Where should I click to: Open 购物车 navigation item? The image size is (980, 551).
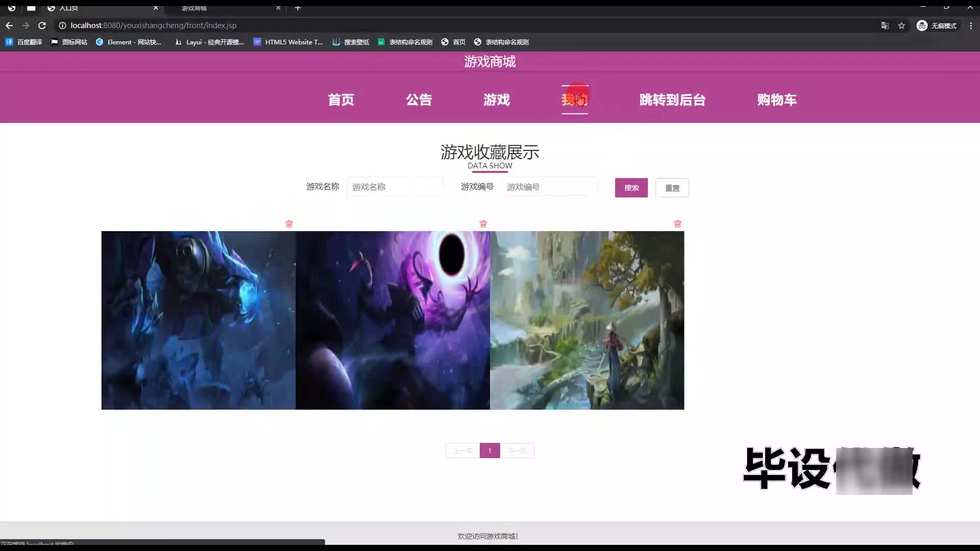(x=777, y=99)
